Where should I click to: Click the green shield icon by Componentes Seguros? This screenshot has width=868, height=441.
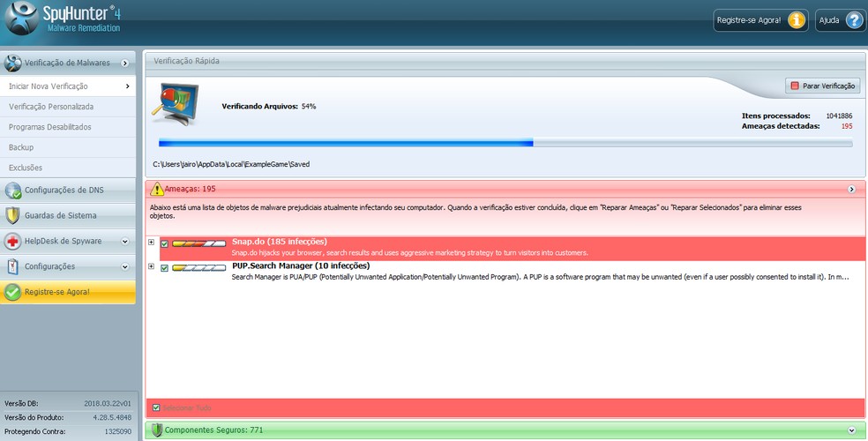pos(157,430)
